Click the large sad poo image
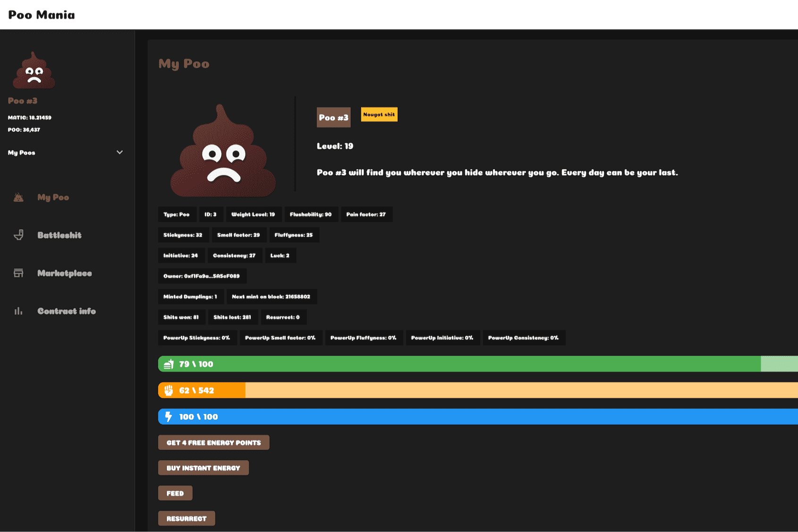The height and width of the screenshot is (532, 798). 223,152
